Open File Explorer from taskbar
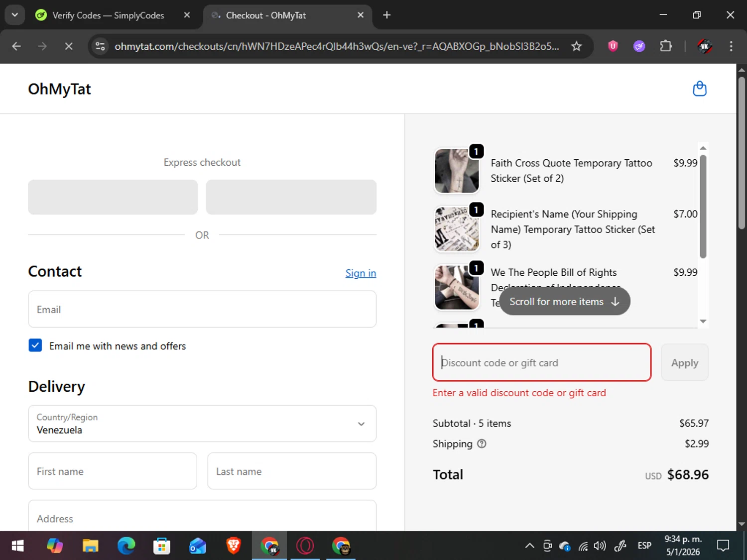 (90, 546)
